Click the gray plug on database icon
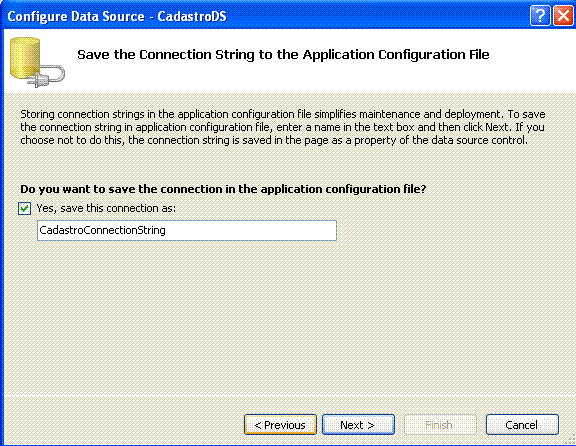Image resolution: width=576 pixels, height=446 pixels. [47, 77]
